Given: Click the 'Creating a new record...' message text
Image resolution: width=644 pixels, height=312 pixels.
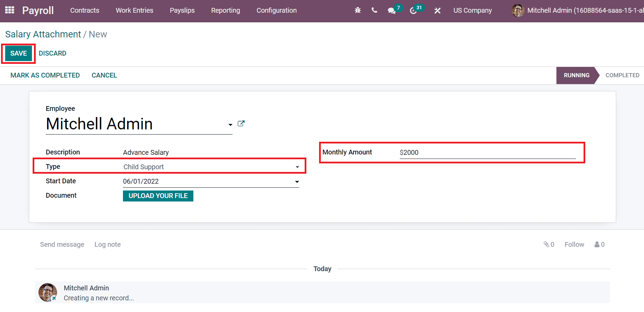Looking at the screenshot, I should (x=99, y=298).
